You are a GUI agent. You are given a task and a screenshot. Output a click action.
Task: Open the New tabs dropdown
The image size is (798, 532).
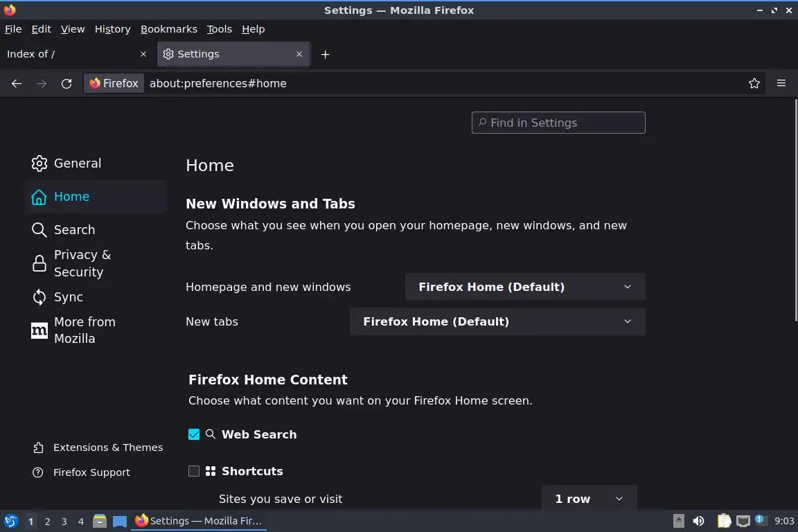click(498, 321)
